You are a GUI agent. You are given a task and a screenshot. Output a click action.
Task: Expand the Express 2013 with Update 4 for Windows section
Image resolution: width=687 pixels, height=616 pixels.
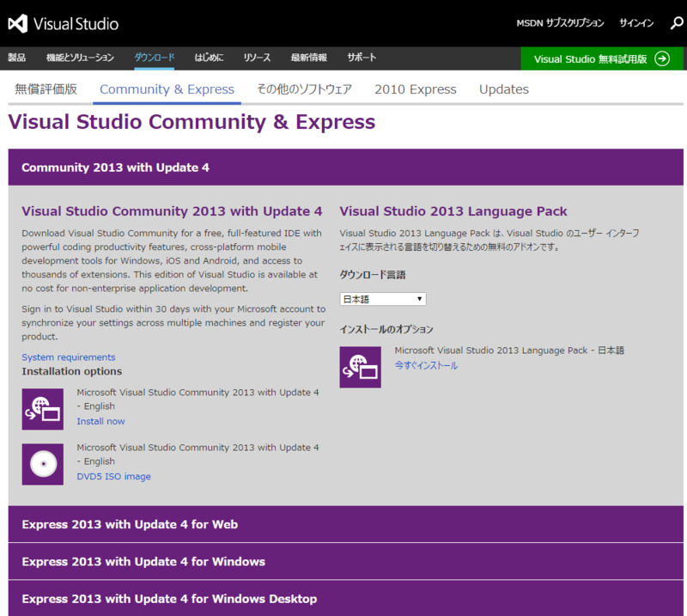coord(343,561)
